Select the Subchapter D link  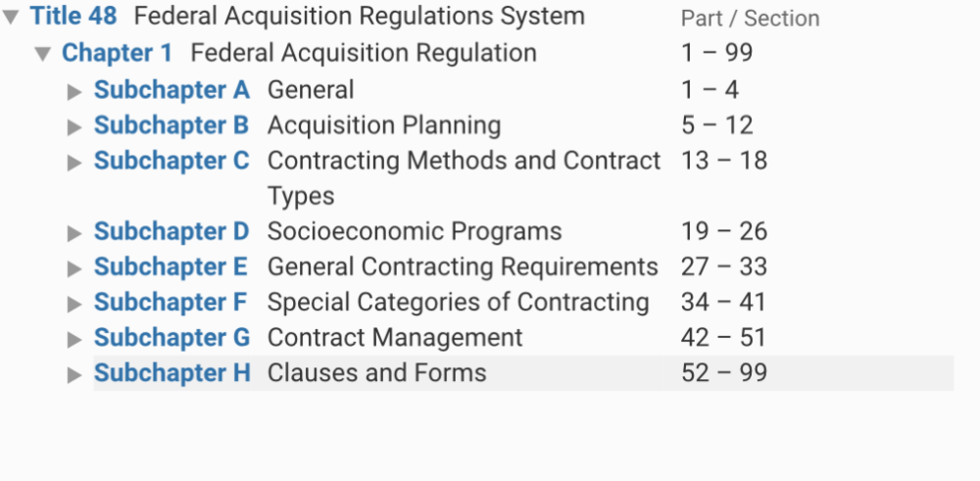[171, 232]
